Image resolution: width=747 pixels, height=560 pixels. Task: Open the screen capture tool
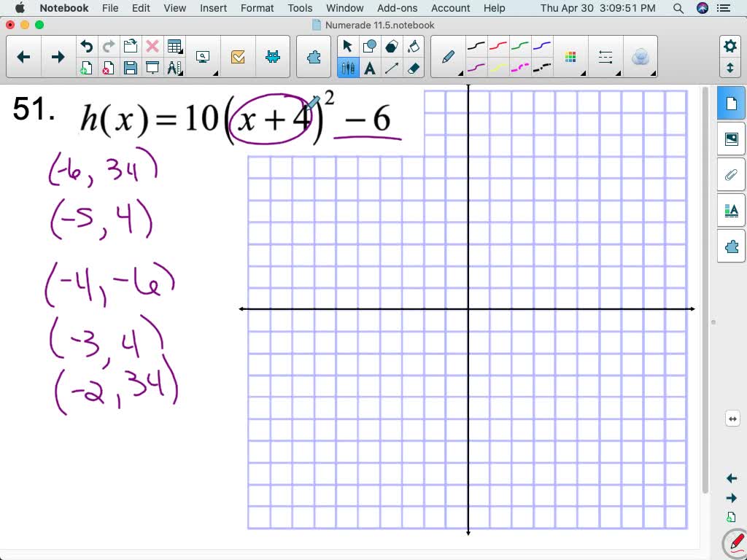pyautogui.click(x=202, y=57)
